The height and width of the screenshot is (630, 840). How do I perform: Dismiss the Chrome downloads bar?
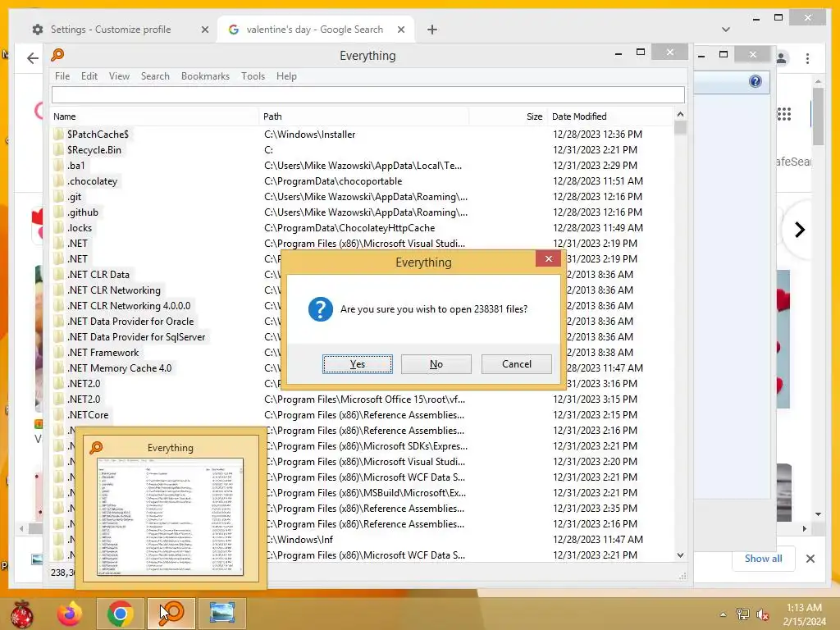[810, 559]
